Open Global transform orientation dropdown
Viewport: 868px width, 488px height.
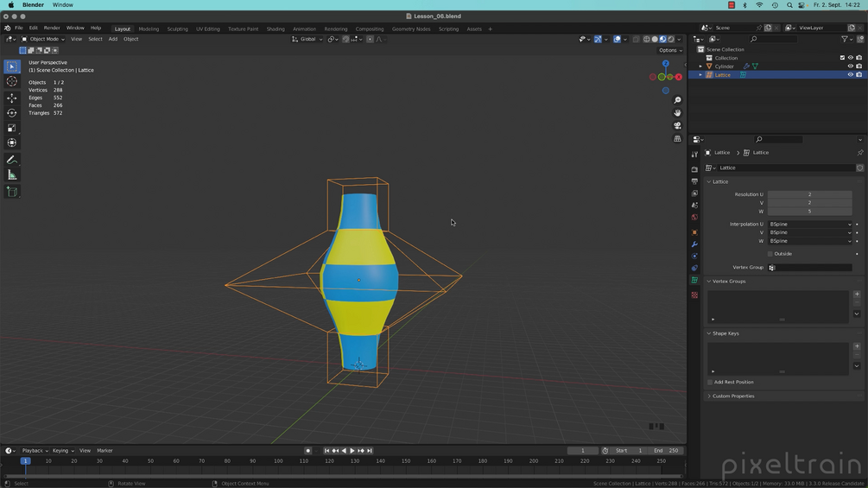tap(307, 39)
